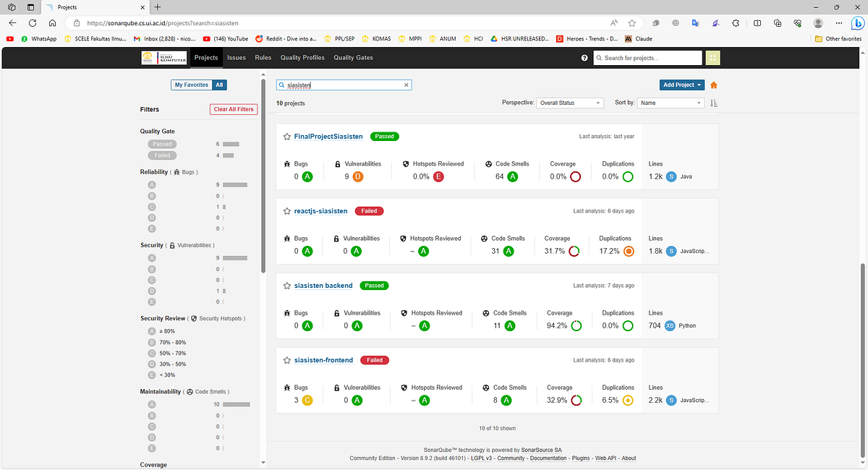Viewport: 868px width, 470px height.
Task: Open the Perspective dropdown
Action: tap(569, 102)
